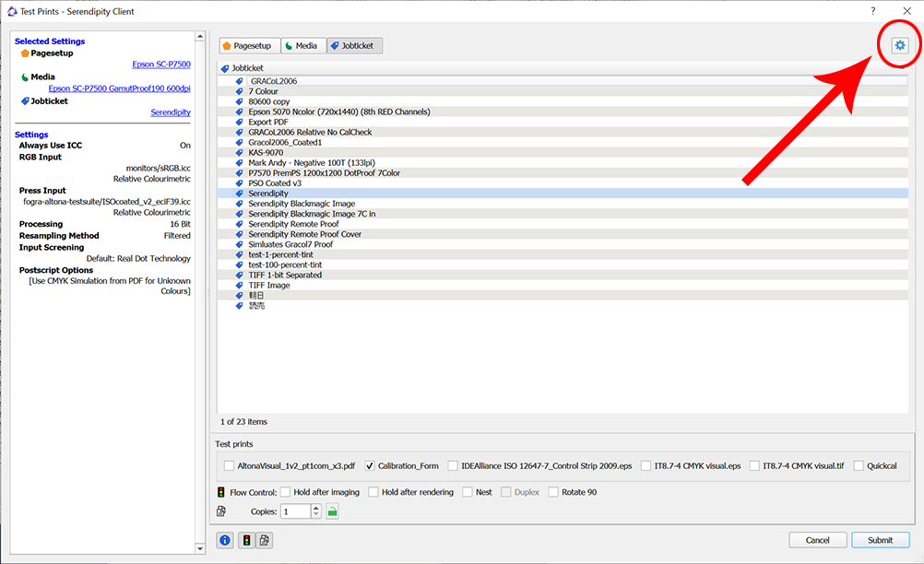
Task: Select P7570 PremPS 1200x1200 DotProof 7Color
Action: (x=563, y=173)
